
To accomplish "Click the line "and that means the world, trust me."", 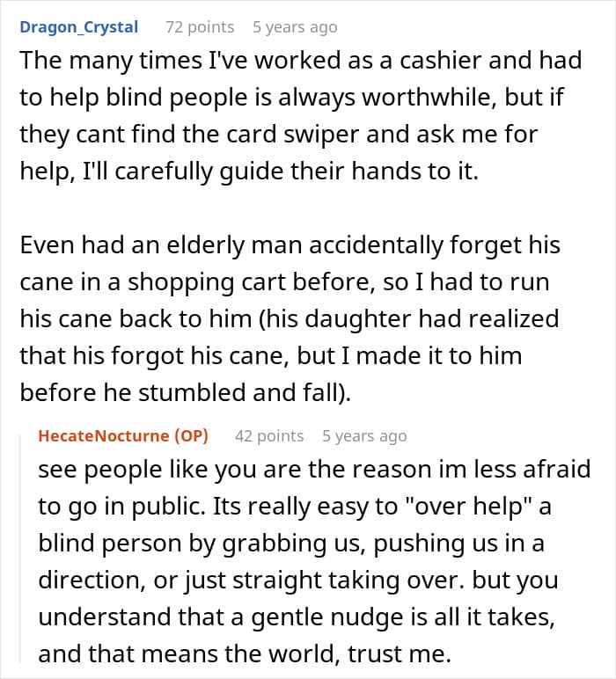I will pos(245,653).
